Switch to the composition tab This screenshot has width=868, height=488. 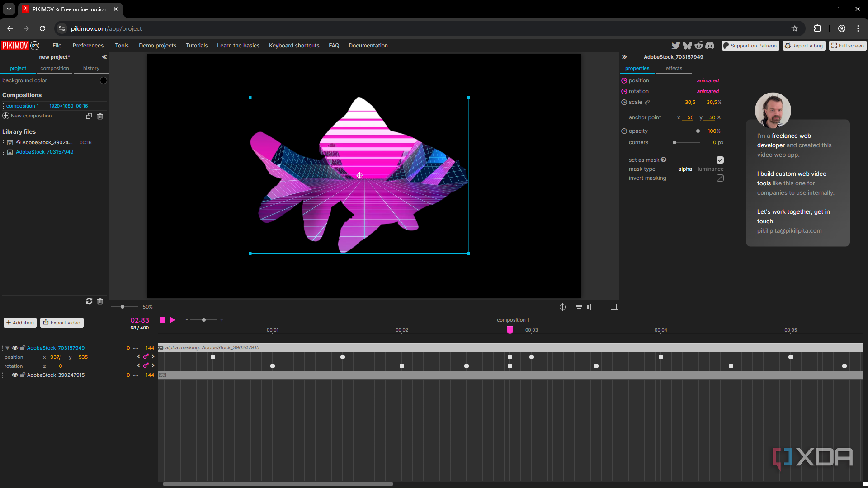pos(55,68)
